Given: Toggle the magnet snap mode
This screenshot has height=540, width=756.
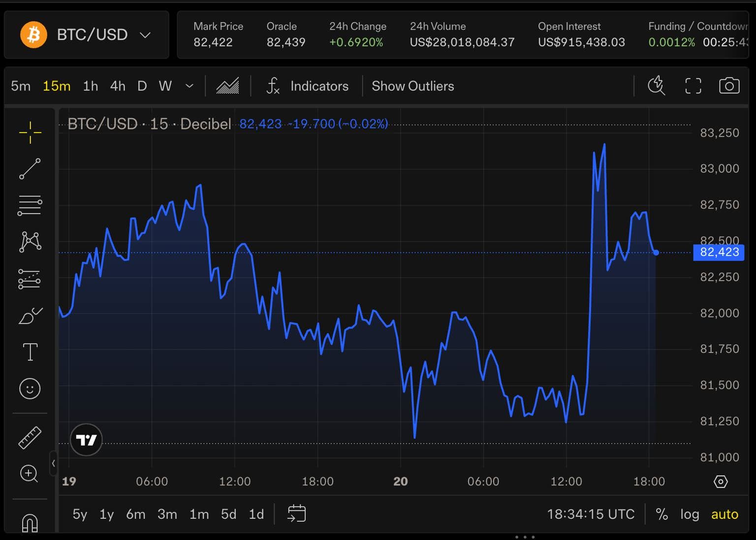Looking at the screenshot, I should click(30, 523).
